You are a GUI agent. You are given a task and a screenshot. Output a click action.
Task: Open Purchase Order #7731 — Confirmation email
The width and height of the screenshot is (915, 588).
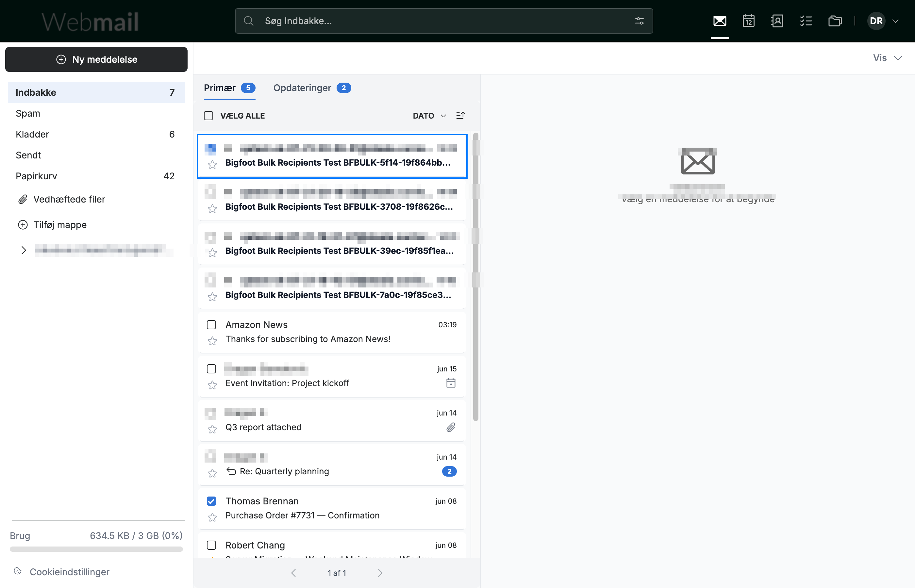pos(332,509)
